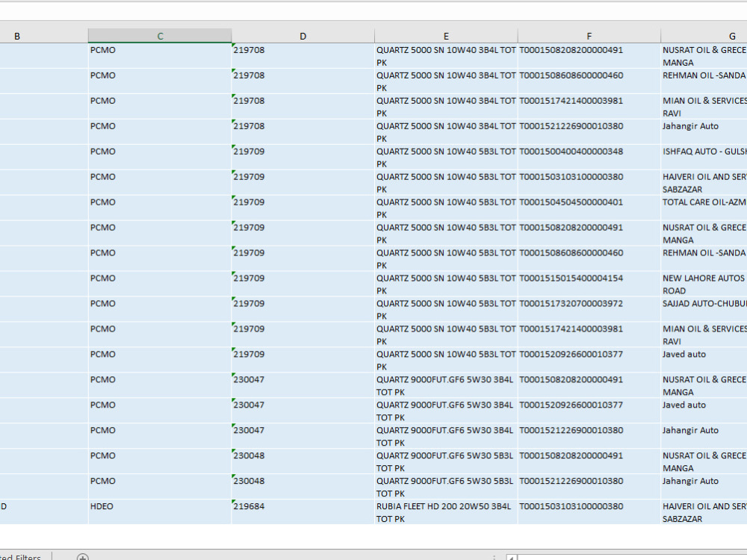Click the HDEO cell

tap(160, 512)
